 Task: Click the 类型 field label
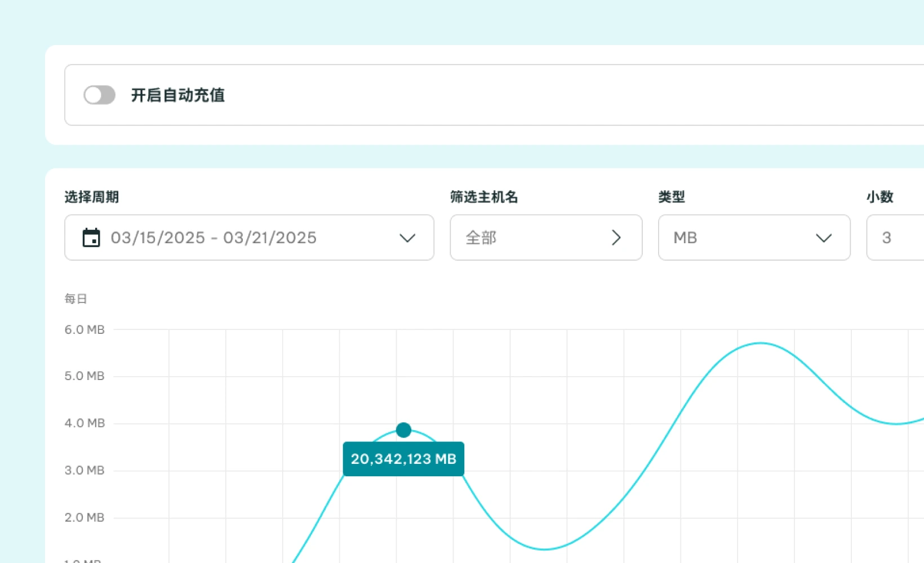(671, 197)
